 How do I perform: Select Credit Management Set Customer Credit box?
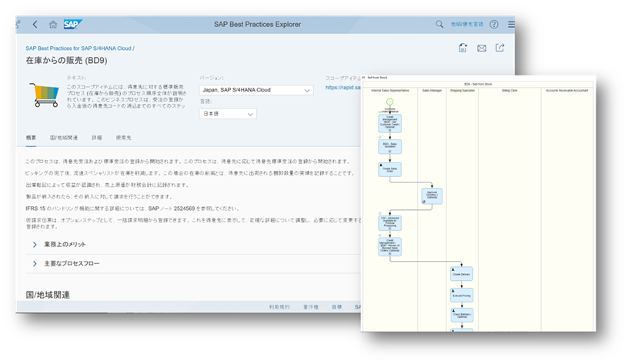click(389, 123)
